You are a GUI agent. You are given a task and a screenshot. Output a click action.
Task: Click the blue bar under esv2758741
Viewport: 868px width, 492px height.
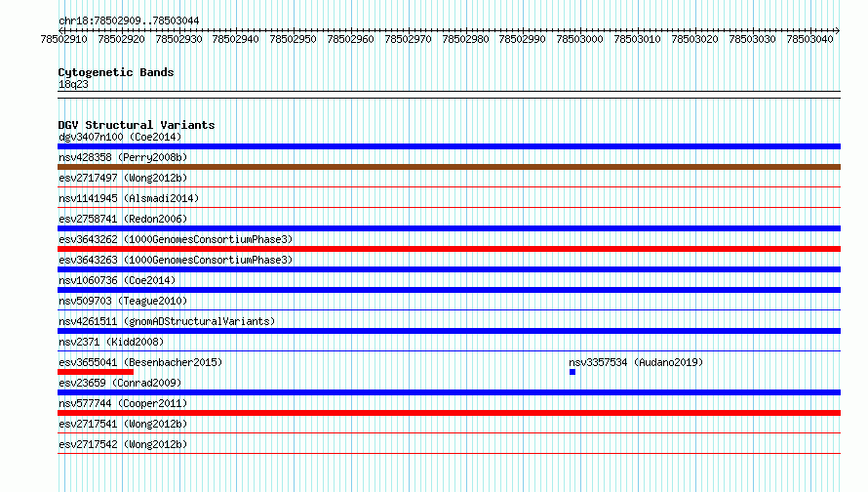(x=449, y=228)
